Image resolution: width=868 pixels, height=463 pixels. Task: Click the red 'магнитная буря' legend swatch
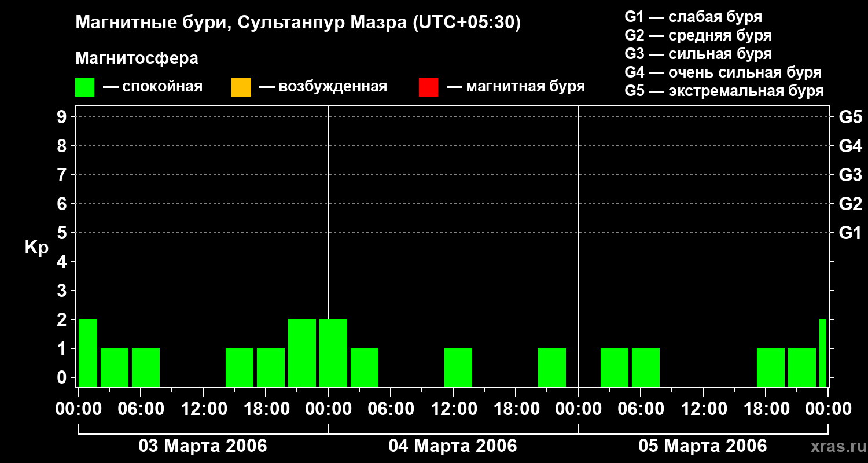[x=428, y=87]
